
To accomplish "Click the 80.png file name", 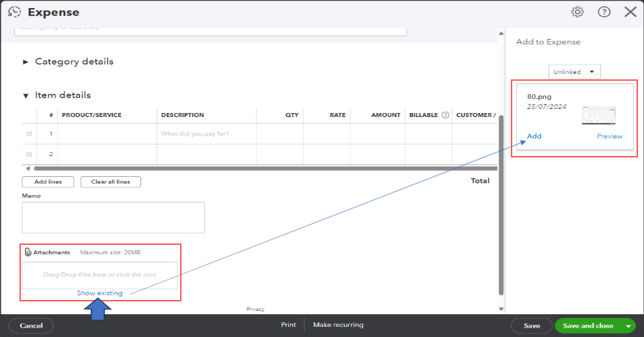I will pos(539,97).
